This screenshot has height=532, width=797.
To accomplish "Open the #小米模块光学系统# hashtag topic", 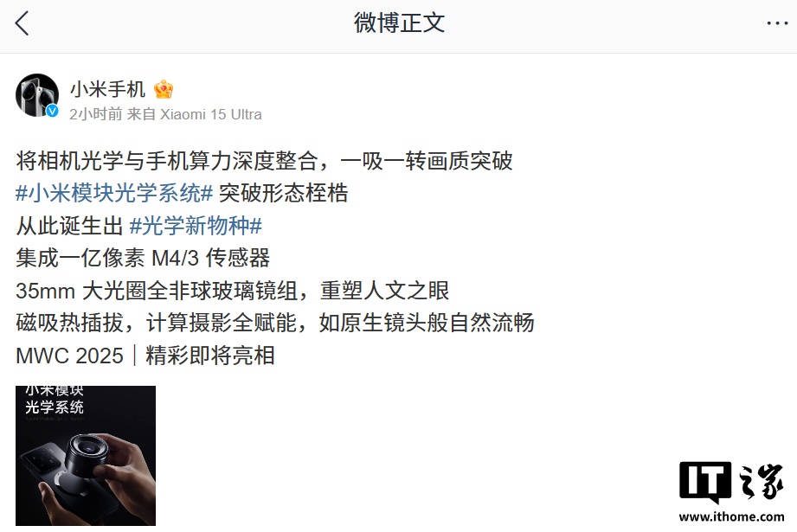I will [x=114, y=193].
